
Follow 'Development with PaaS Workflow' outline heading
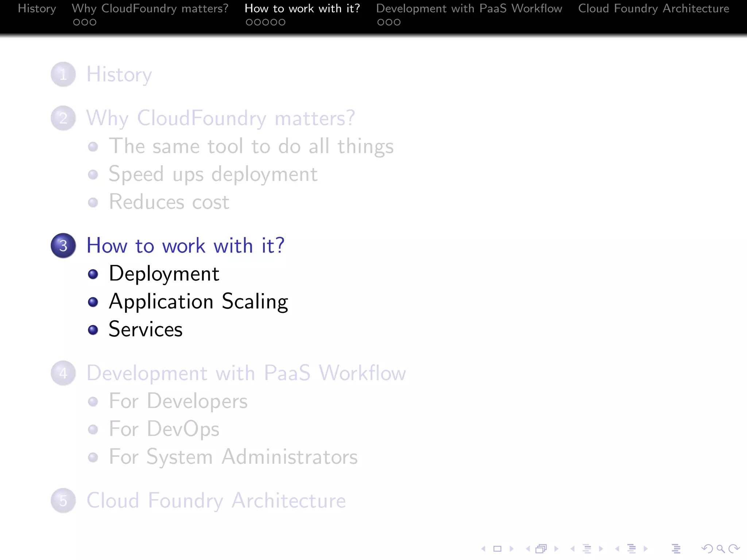[246, 373]
